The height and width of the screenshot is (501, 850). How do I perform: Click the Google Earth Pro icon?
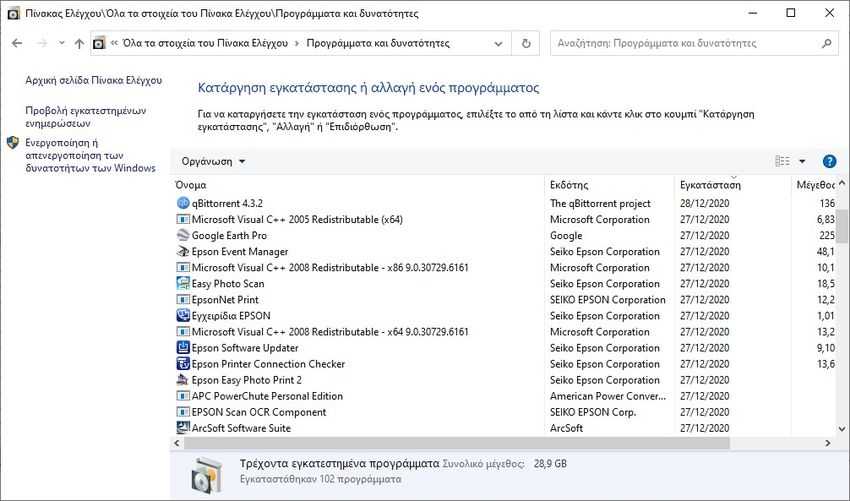click(183, 235)
